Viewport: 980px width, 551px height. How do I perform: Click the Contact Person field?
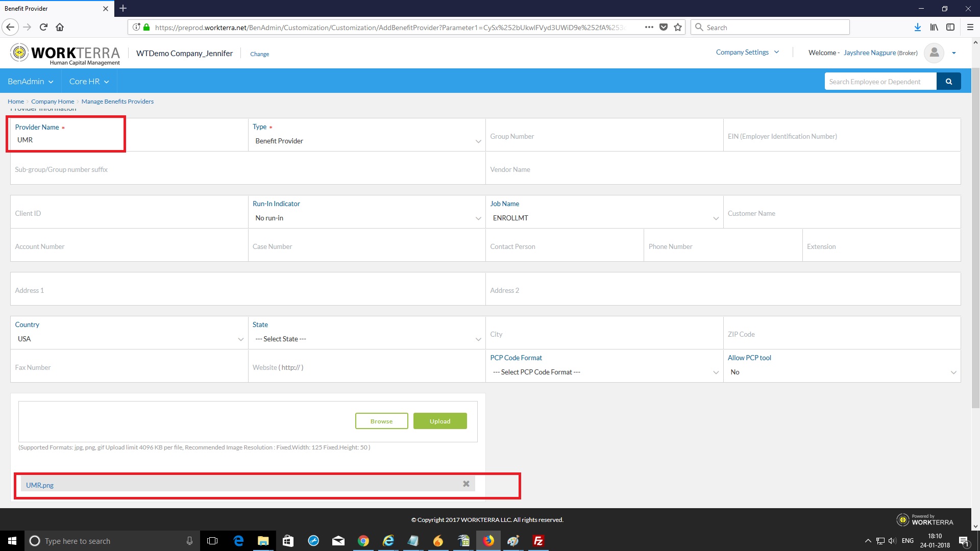[x=565, y=245]
